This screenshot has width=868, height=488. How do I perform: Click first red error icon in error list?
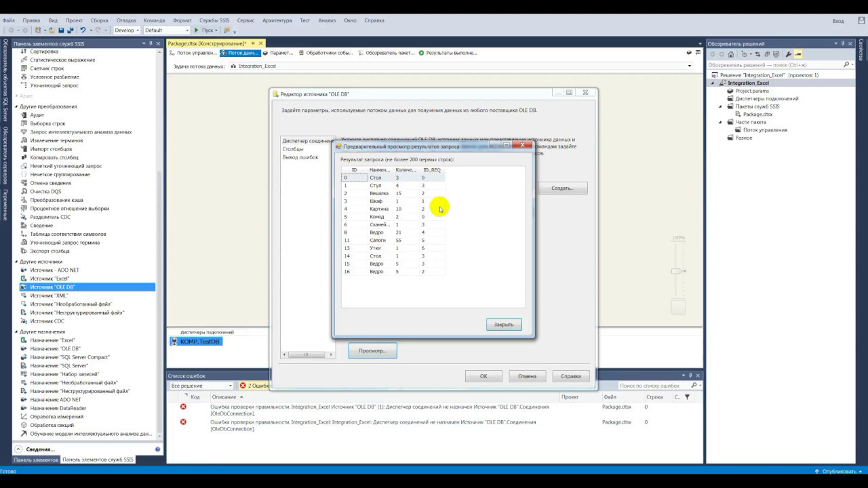point(183,407)
